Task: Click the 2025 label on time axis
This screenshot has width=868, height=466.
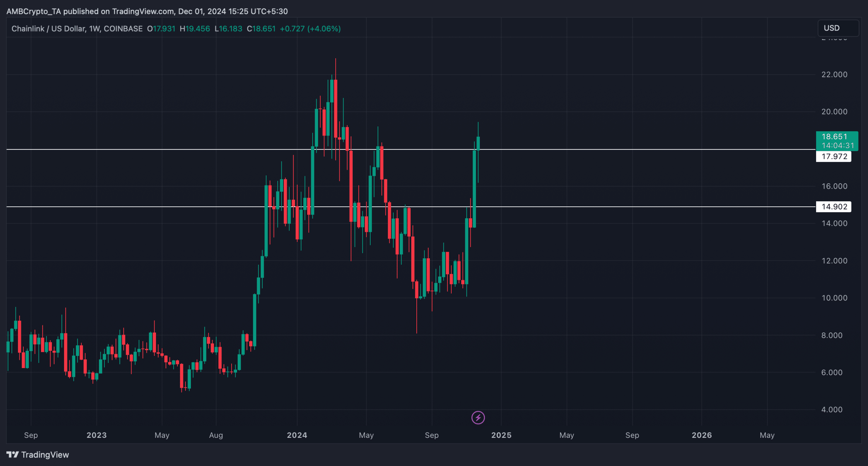Action: point(501,435)
